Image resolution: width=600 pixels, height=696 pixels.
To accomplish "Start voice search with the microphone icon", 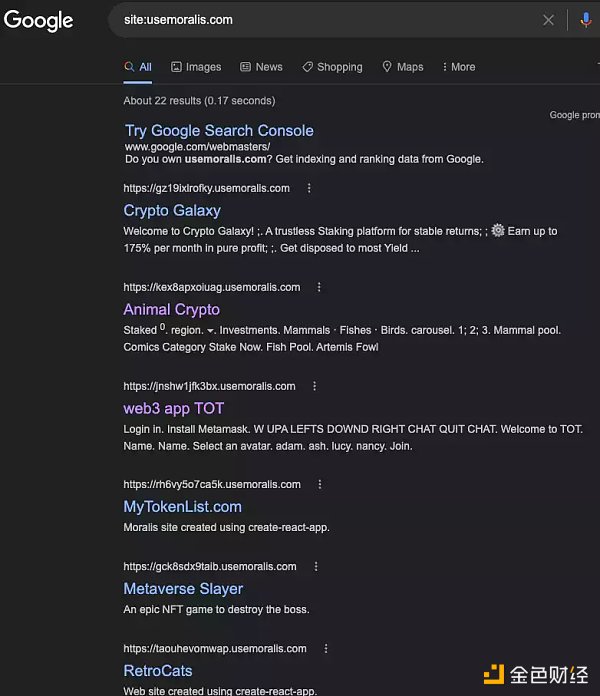I will [x=586, y=20].
